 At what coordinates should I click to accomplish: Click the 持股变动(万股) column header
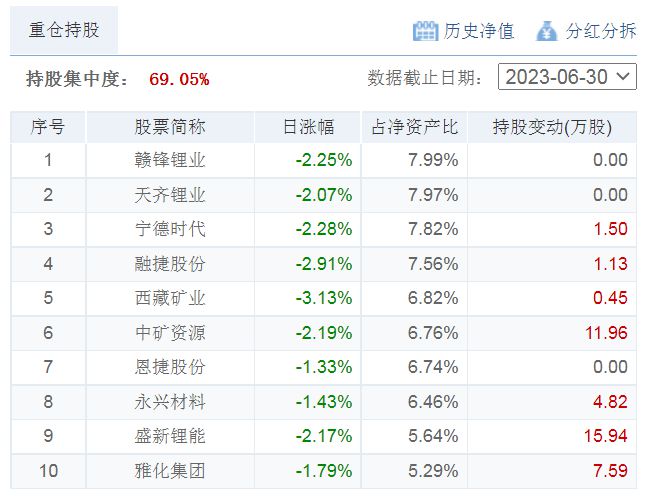point(552,127)
